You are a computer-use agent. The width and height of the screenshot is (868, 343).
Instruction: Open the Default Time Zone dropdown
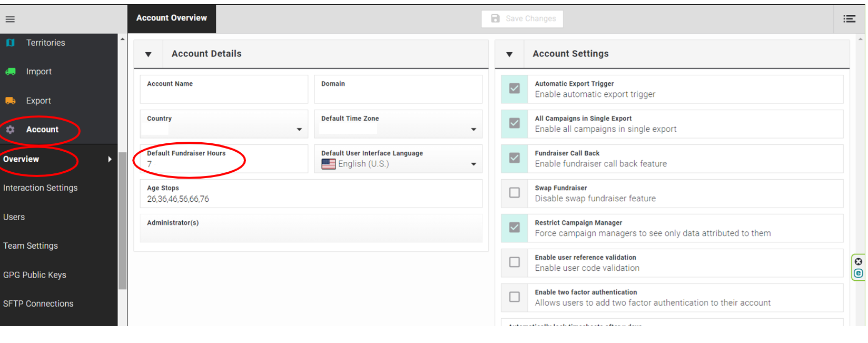[474, 130]
